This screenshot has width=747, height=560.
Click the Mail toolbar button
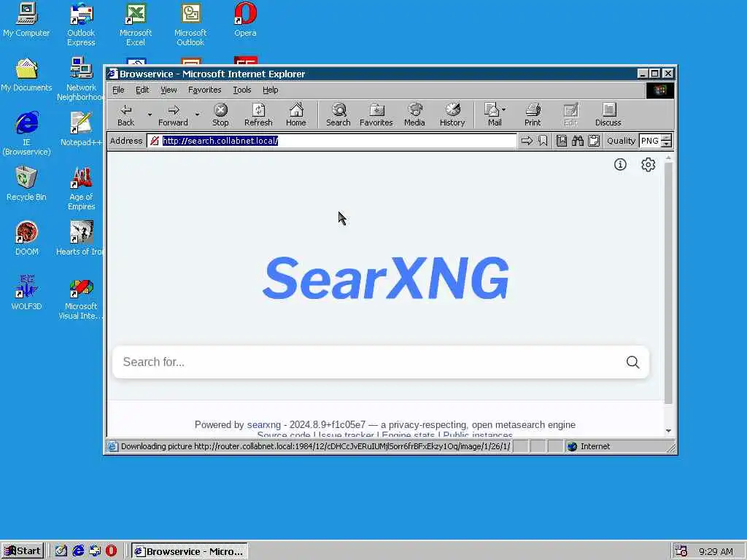(x=492, y=115)
